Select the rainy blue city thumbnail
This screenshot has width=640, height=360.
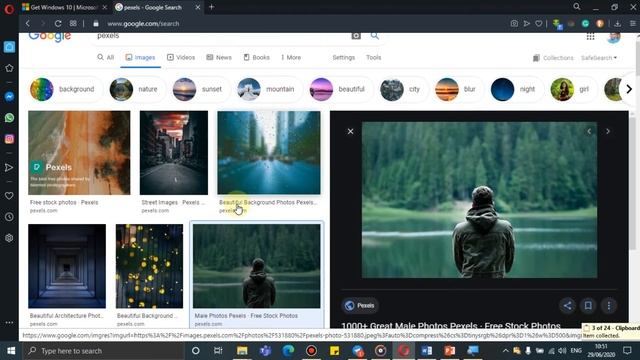click(x=269, y=153)
